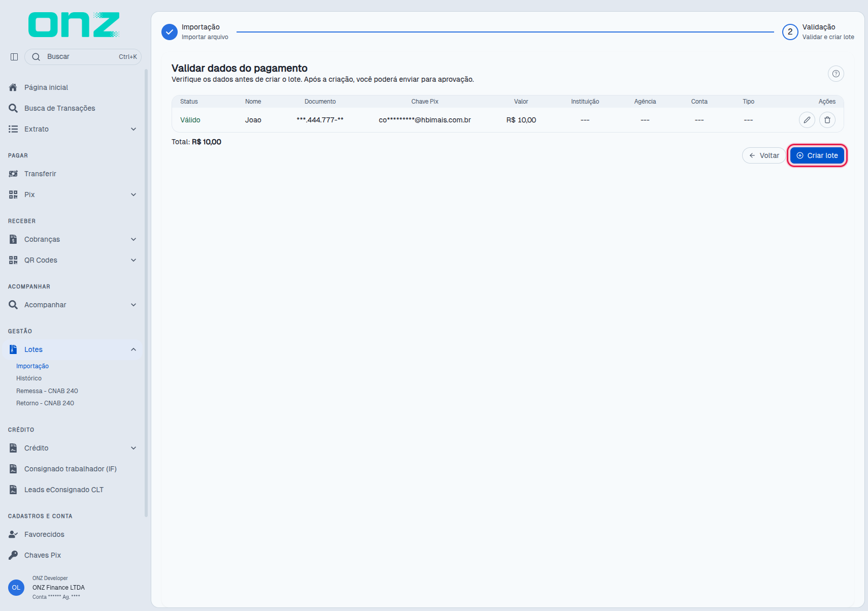Click the ***.444.777-** document value

[320, 120]
